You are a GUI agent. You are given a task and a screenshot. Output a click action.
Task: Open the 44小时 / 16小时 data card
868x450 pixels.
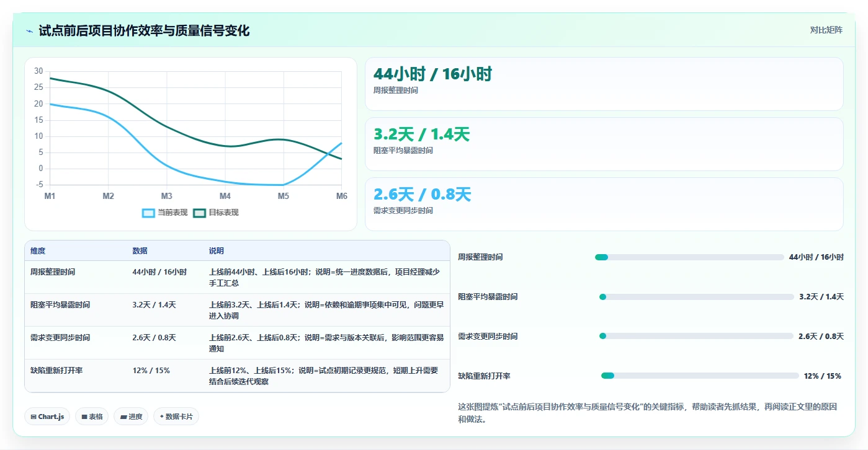click(604, 84)
